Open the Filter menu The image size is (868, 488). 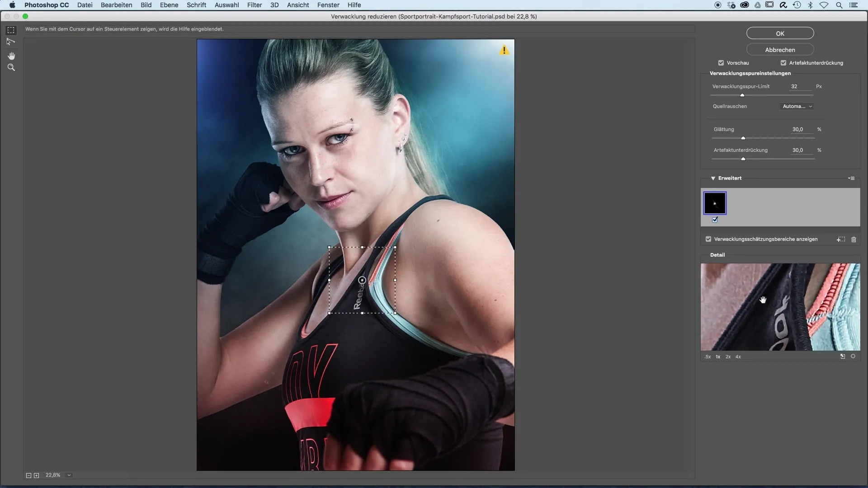click(255, 5)
